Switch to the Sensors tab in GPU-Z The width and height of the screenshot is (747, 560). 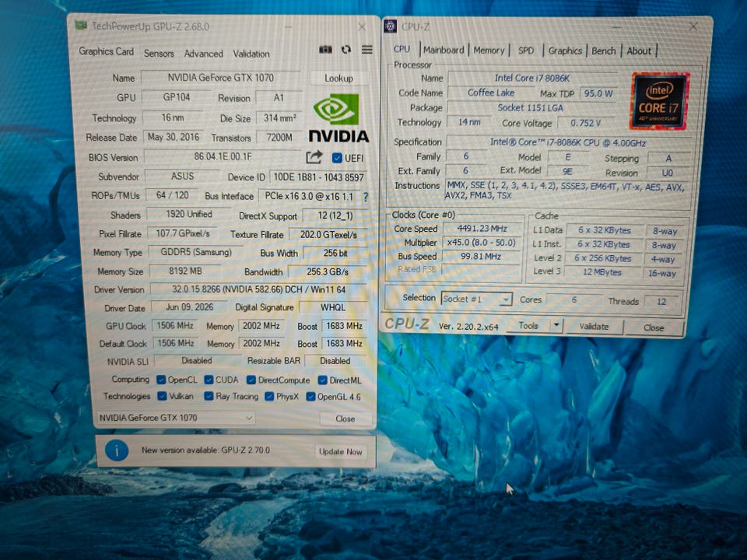click(x=159, y=54)
